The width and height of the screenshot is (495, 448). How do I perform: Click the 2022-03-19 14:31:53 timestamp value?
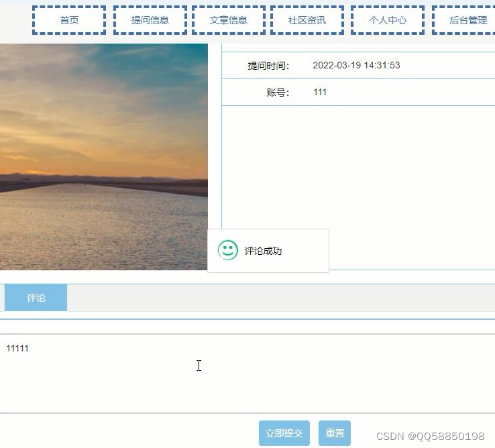356,65
